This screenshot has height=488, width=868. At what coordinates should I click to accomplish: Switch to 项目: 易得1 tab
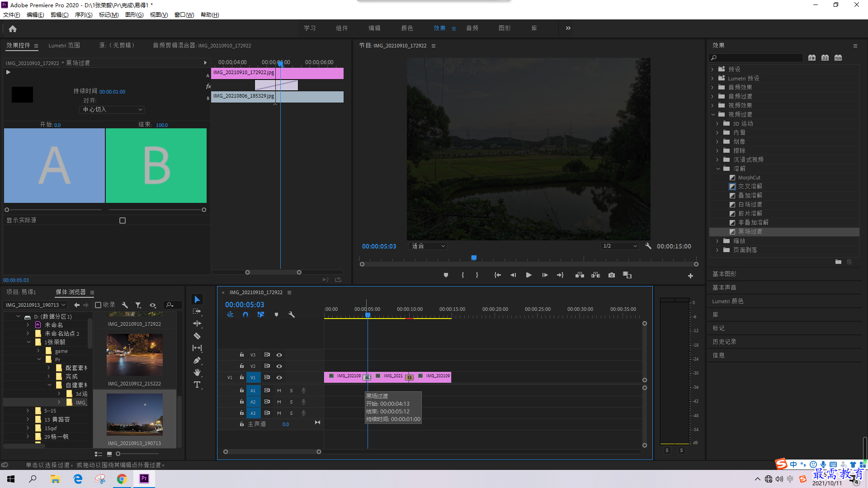coord(21,292)
